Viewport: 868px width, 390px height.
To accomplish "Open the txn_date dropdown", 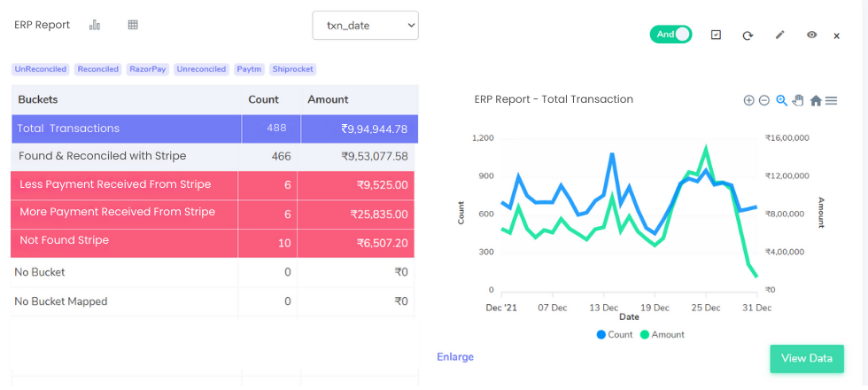I will click(365, 26).
